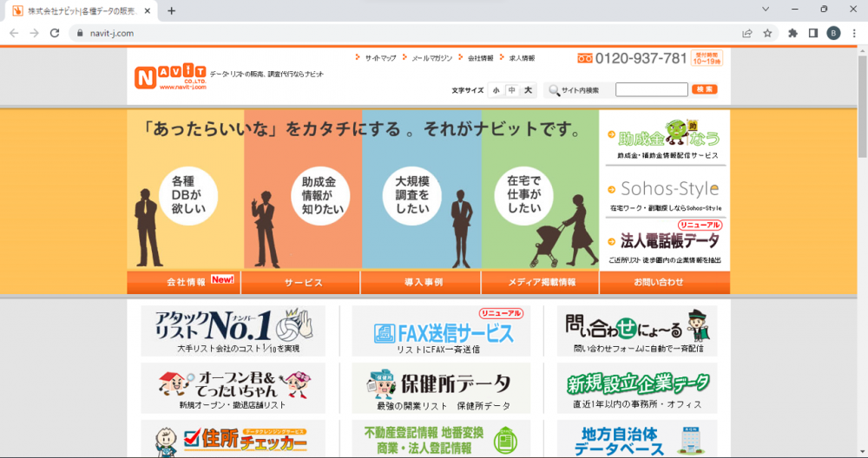Open the 問い合わせにょ〜る banner
Image resolution: width=868 pixels, height=458 pixels.
pos(637,330)
